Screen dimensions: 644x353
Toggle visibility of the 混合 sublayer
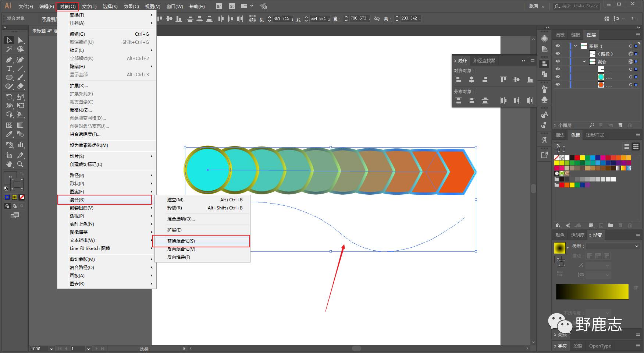coord(558,61)
